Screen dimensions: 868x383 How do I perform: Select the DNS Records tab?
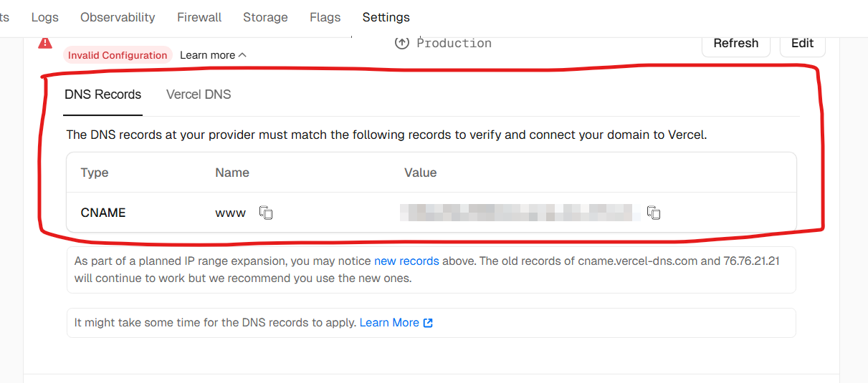[x=102, y=94]
